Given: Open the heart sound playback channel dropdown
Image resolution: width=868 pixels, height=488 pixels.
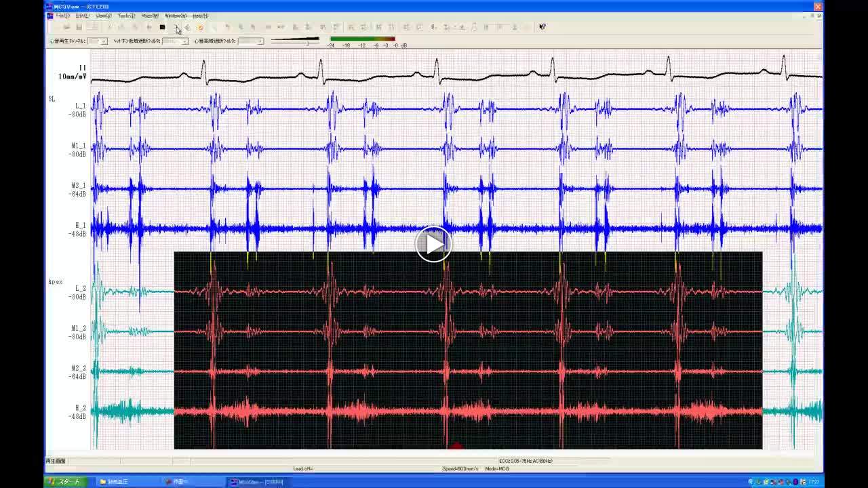Looking at the screenshot, I should pyautogui.click(x=104, y=41).
